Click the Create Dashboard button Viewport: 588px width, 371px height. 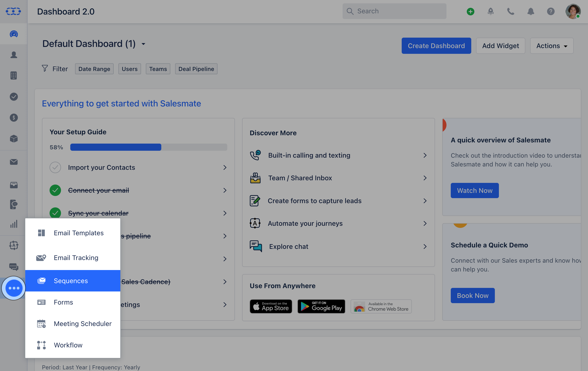coord(436,46)
